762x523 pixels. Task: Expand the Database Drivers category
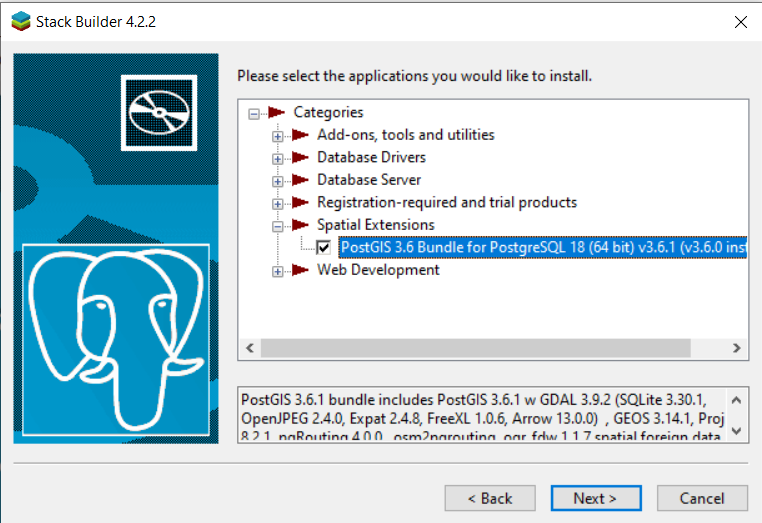[x=277, y=159]
